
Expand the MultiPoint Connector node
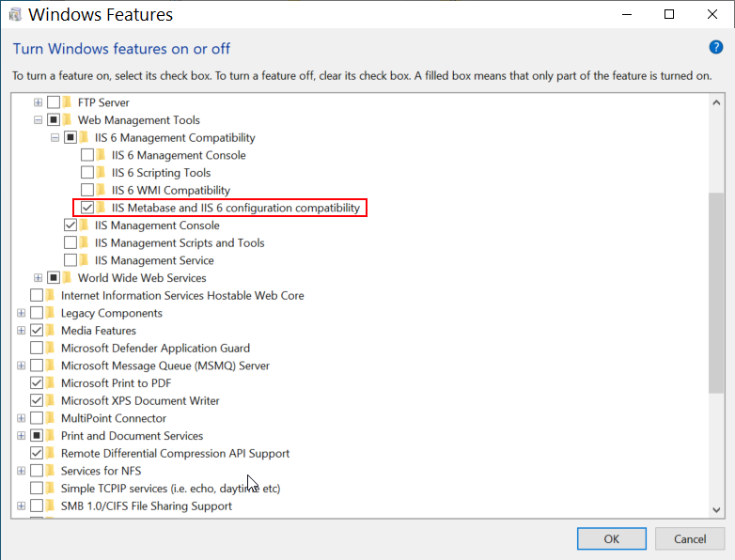(x=21, y=418)
